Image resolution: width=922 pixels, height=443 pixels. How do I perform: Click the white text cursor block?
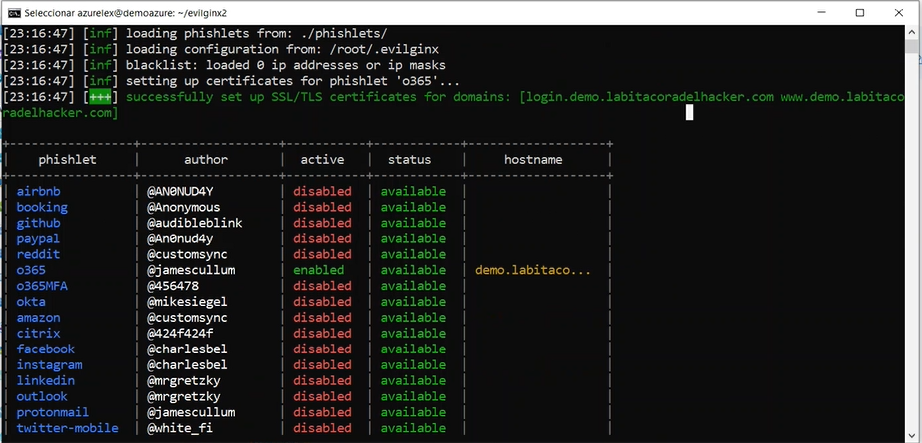click(x=690, y=112)
